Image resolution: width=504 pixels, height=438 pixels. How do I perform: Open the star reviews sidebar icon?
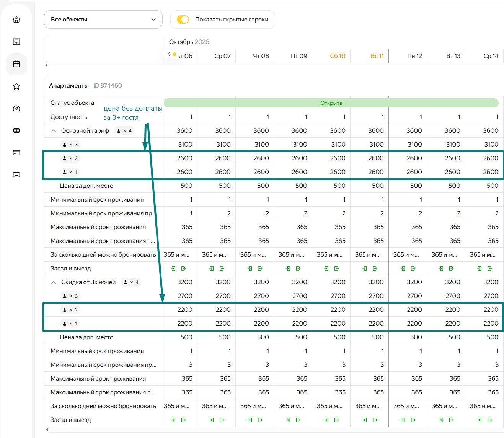tap(16, 86)
